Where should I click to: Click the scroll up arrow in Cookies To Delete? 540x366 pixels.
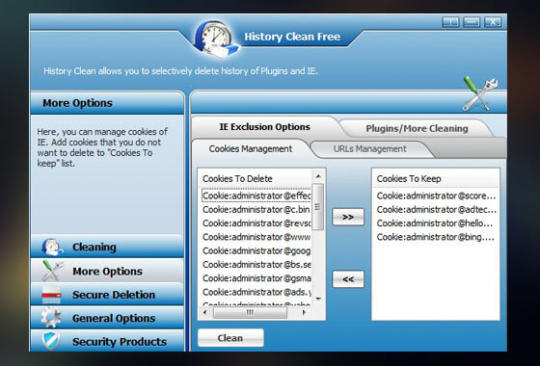(x=318, y=176)
